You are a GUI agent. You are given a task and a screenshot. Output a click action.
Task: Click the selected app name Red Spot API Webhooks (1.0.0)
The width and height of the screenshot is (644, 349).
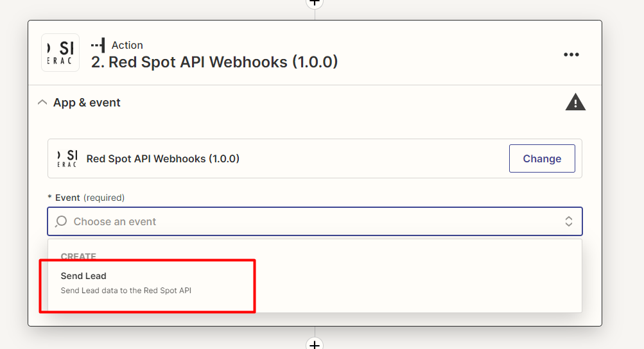pyautogui.click(x=162, y=159)
